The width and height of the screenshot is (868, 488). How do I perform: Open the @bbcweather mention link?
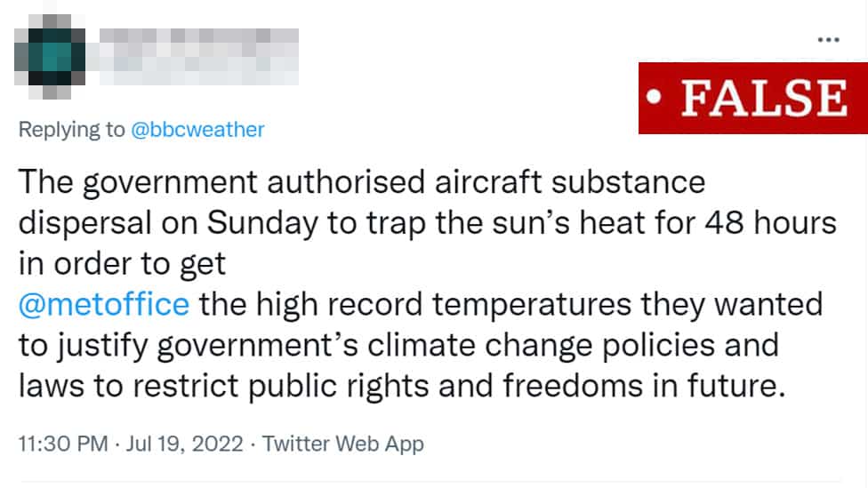197,130
